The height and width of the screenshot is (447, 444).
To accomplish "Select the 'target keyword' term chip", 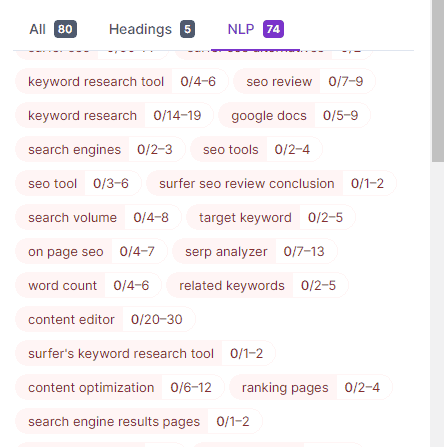I will pos(271,217).
